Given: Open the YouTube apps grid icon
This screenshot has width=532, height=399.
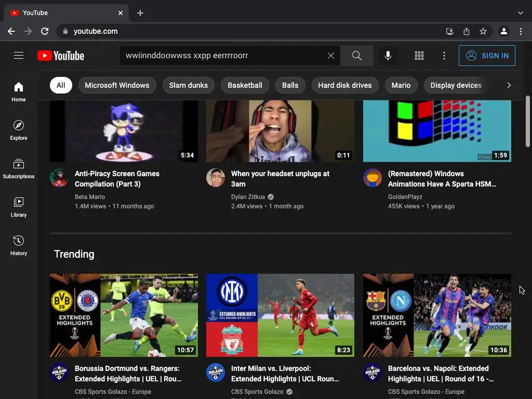Looking at the screenshot, I should click(419, 55).
